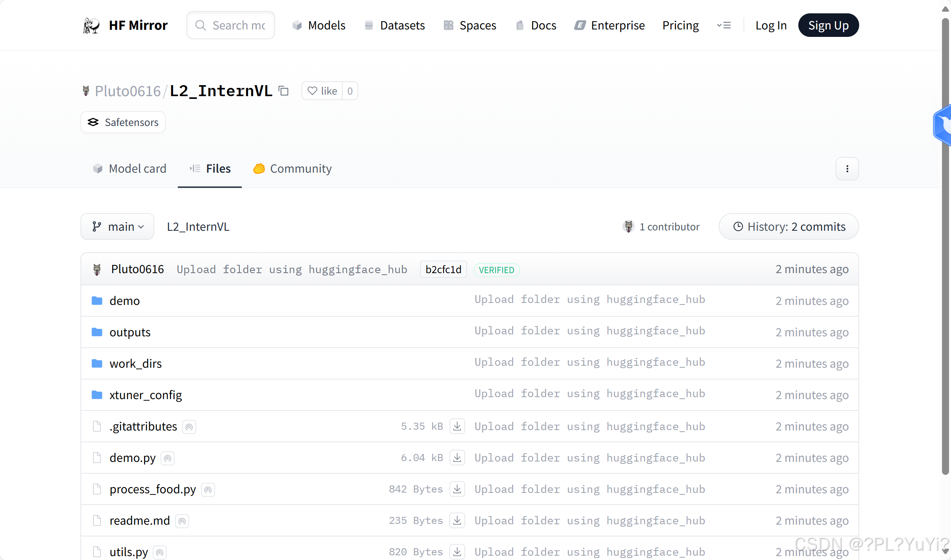Click the floating blue bird widget
951x560 pixels.
tap(944, 126)
